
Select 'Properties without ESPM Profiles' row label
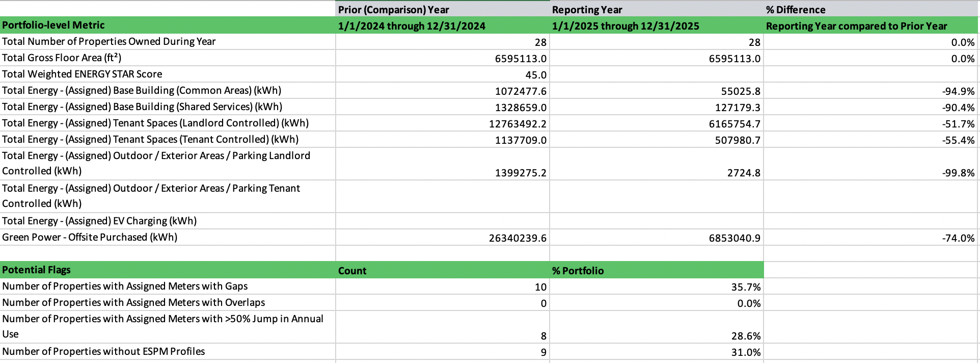tap(168, 351)
